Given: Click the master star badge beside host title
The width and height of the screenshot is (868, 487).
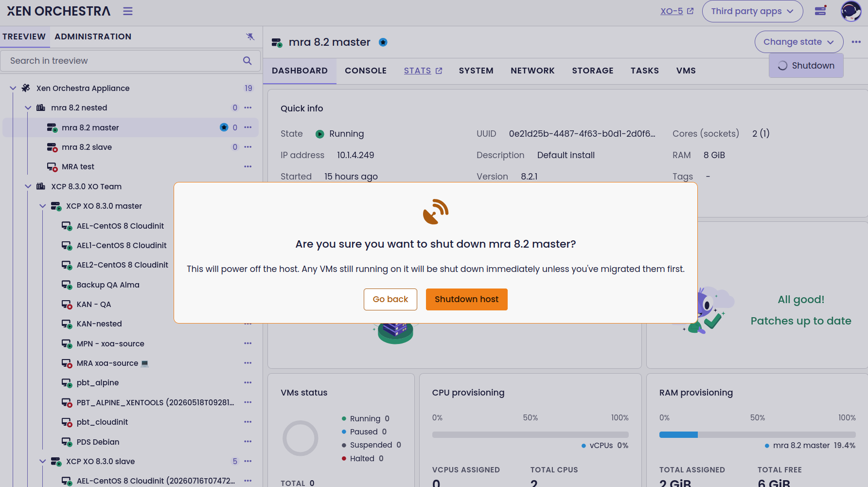Looking at the screenshot, I should (x=383, y=42).
